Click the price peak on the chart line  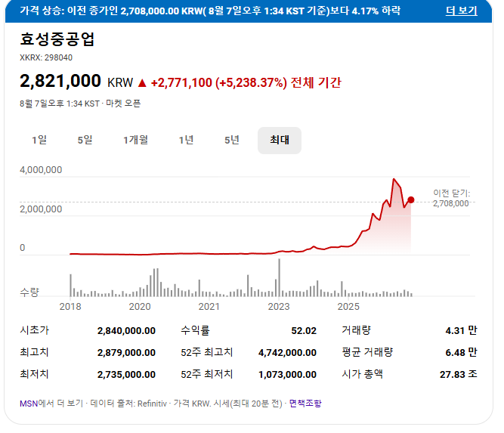(x=394, y=179)
